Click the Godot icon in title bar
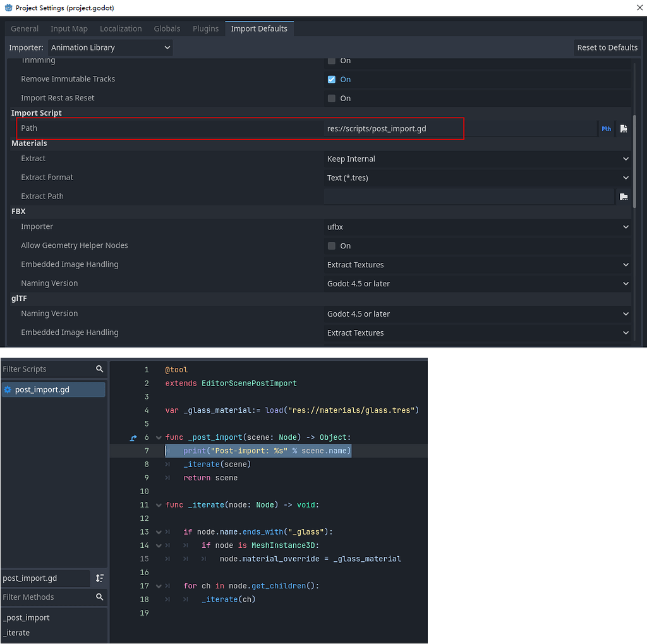 [8, 8]
